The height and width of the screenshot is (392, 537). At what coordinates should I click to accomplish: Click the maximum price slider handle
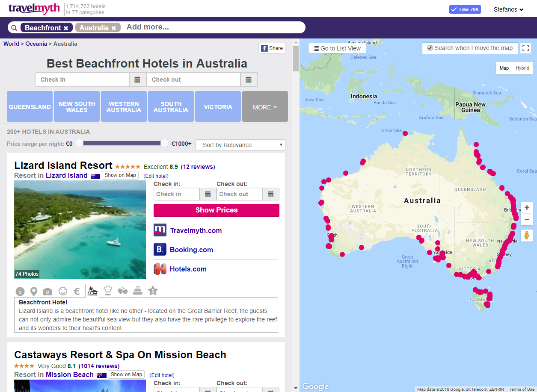tap(164, 143)
